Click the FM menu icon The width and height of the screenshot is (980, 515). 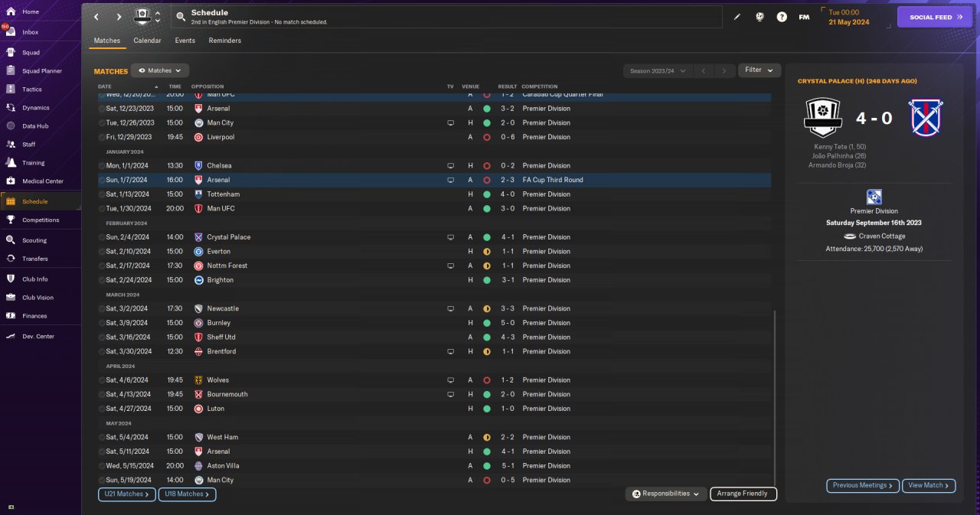[x=804, y=17]
